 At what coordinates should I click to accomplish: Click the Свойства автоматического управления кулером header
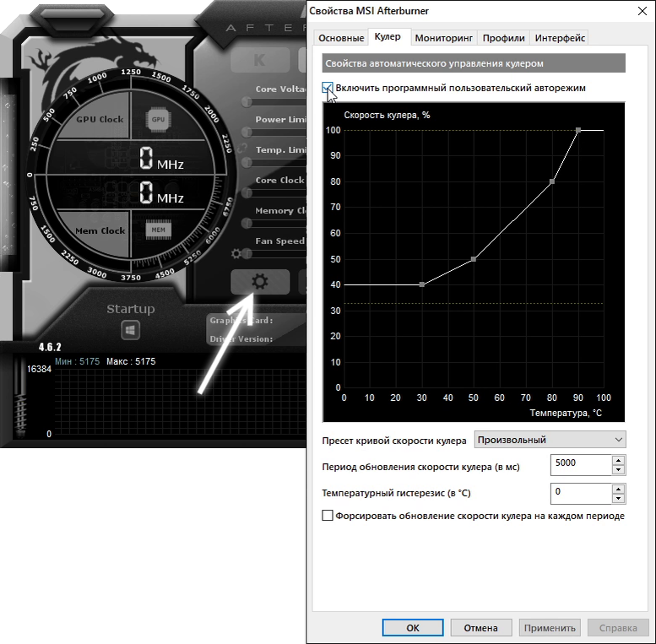[x=474, y=63]
